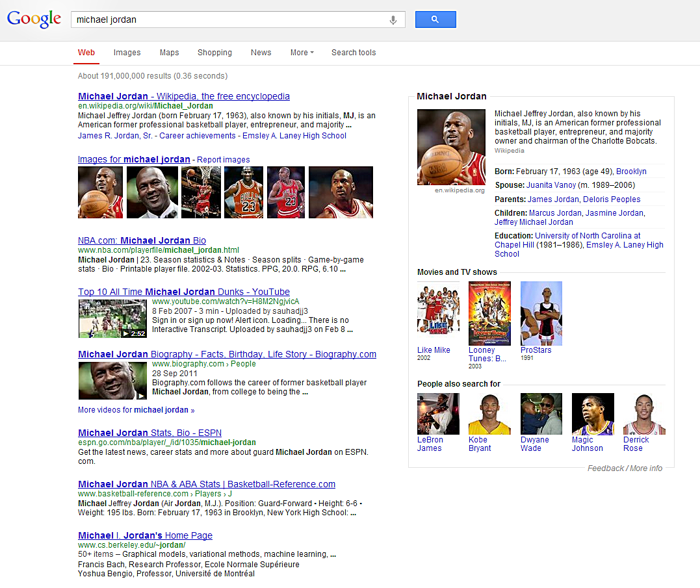Open James R. Jordan, Sr. sitelink
The height and width of the screenshot is (588, 700).
point(115,136)
